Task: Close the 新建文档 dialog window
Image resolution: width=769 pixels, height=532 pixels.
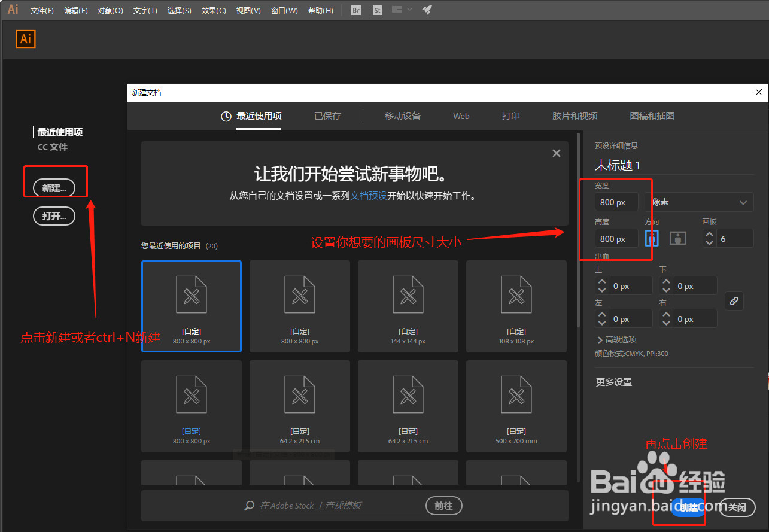Action: point(759,92)
